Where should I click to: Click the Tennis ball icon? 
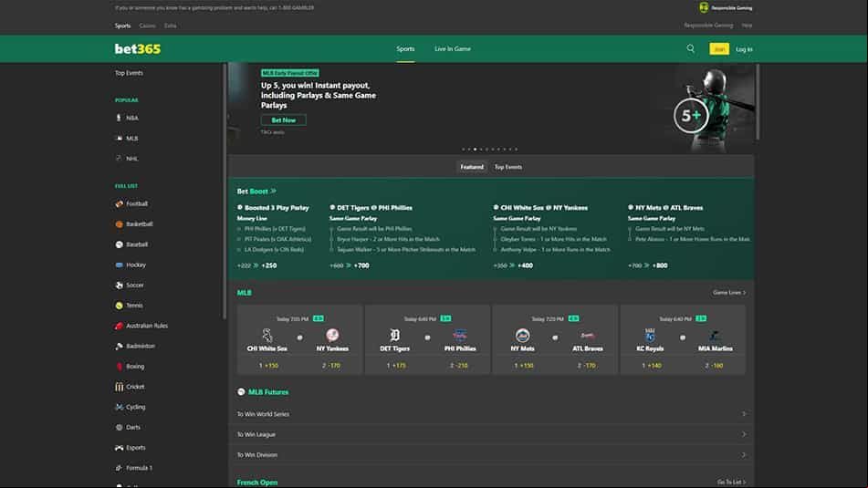click(x=119, y=306)
